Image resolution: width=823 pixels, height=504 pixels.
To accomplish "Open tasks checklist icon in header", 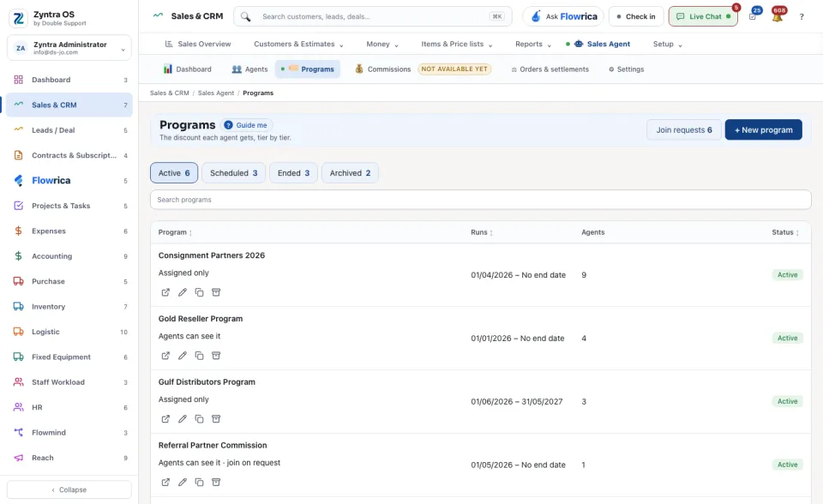I will tap(753, 17).
